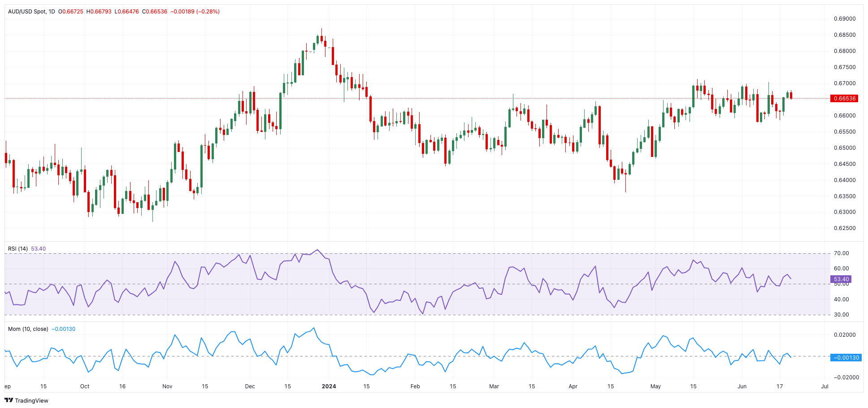Image resolution: width=868 pixels, height=408 pixels.
Task: Click the Nov label on the time axis
Action: tap(167, 386)
